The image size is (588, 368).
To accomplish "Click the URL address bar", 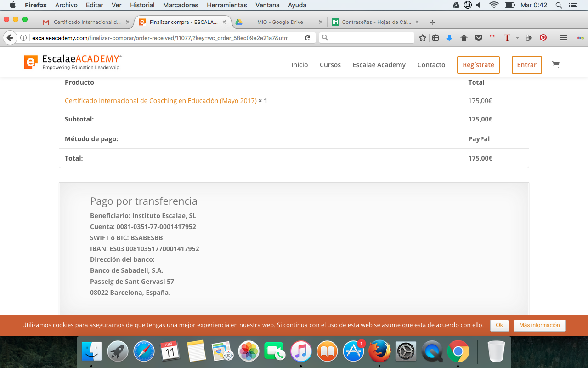I will (x=160, y=38).
